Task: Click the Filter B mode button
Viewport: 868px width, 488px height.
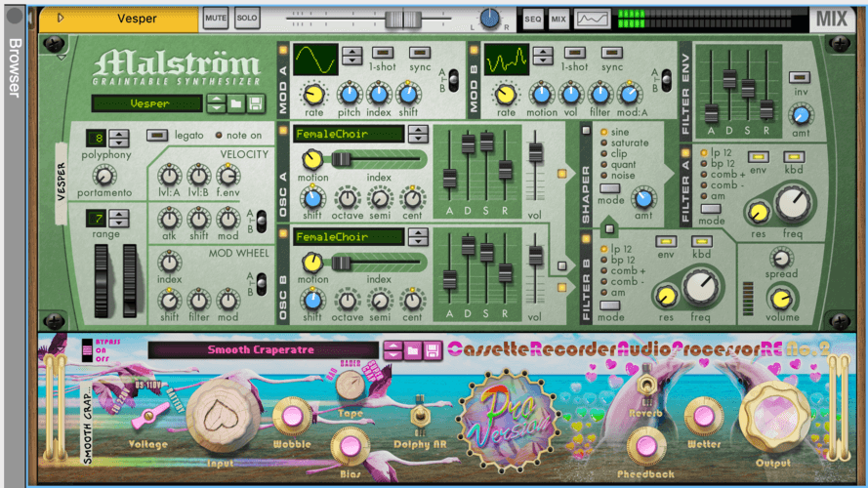Action: pos(609,305)
